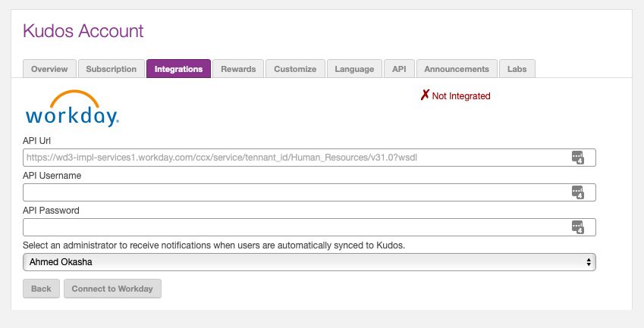
Task: Focus the API Url input field
Action: coord(309,158)
